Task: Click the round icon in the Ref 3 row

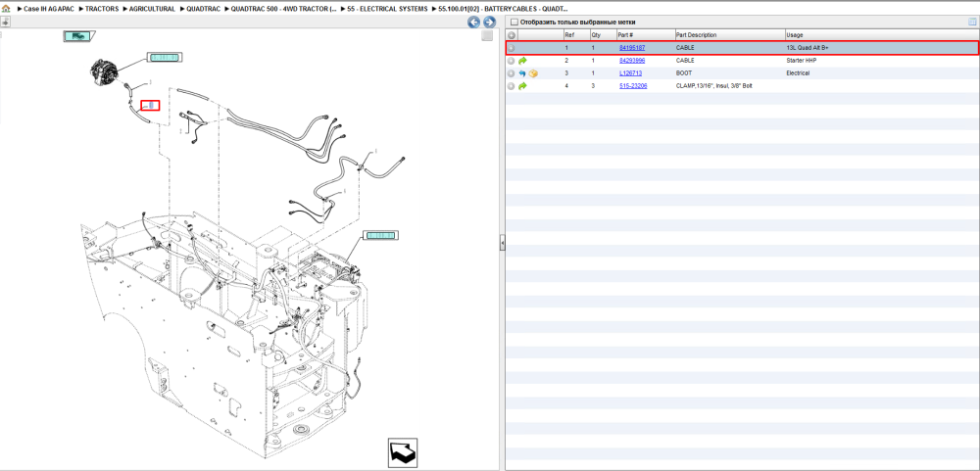Action: click(x=512, y=73)
